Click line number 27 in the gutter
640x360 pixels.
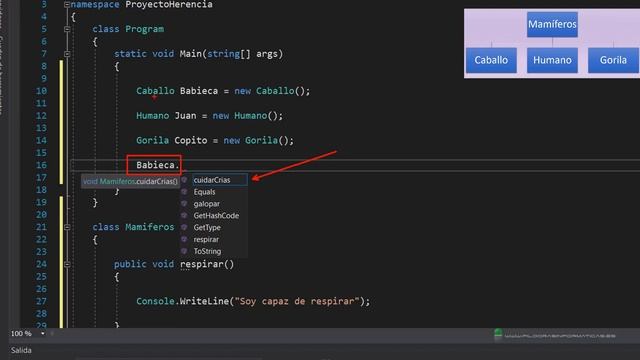[x=41, y=301]
